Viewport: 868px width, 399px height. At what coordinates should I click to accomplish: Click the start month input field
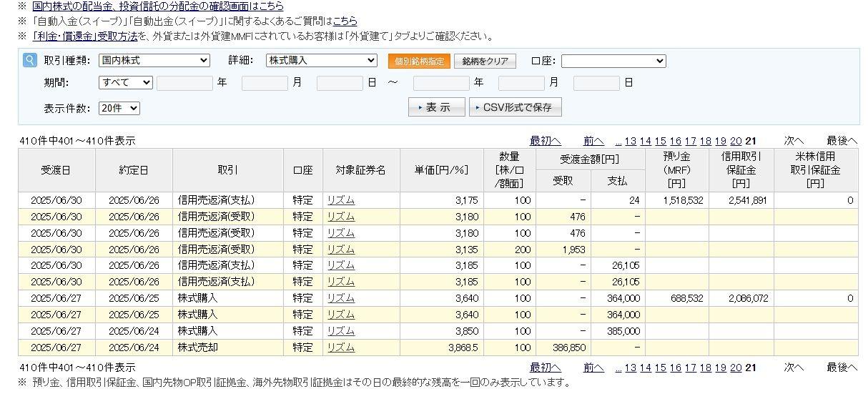(264, 83)
